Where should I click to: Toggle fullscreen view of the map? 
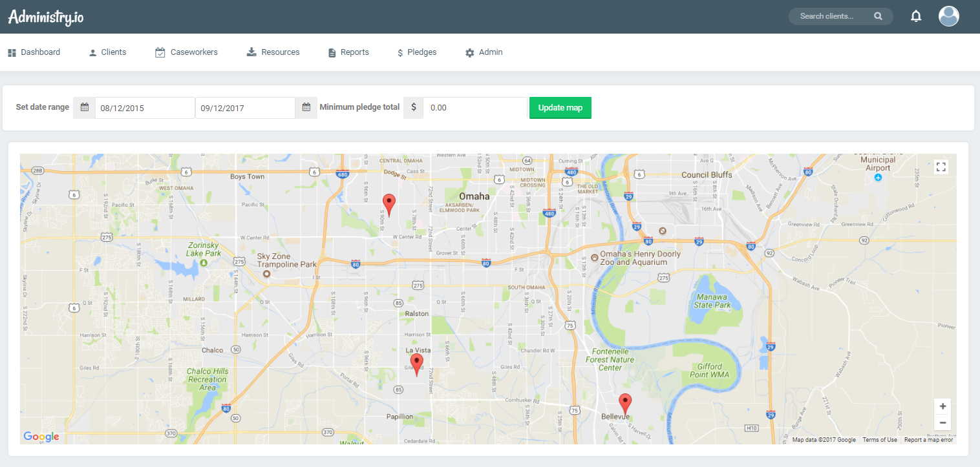[x=941, y=166]
